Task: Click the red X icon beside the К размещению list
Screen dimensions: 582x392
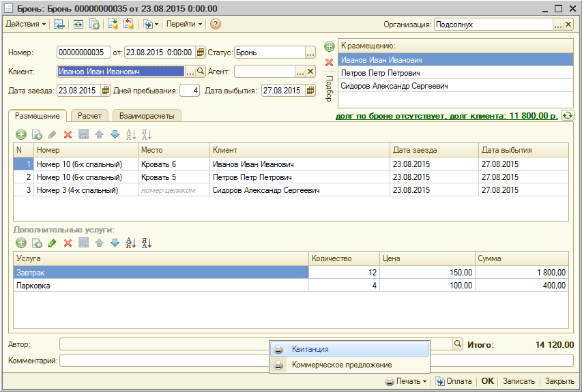Action: [x=330, y=62]
